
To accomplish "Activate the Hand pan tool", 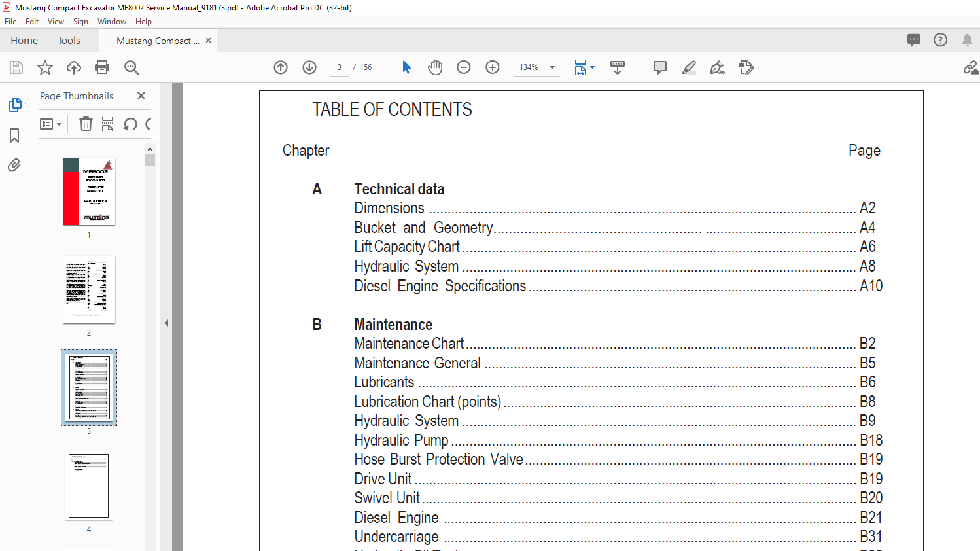I will pos(435,67).
